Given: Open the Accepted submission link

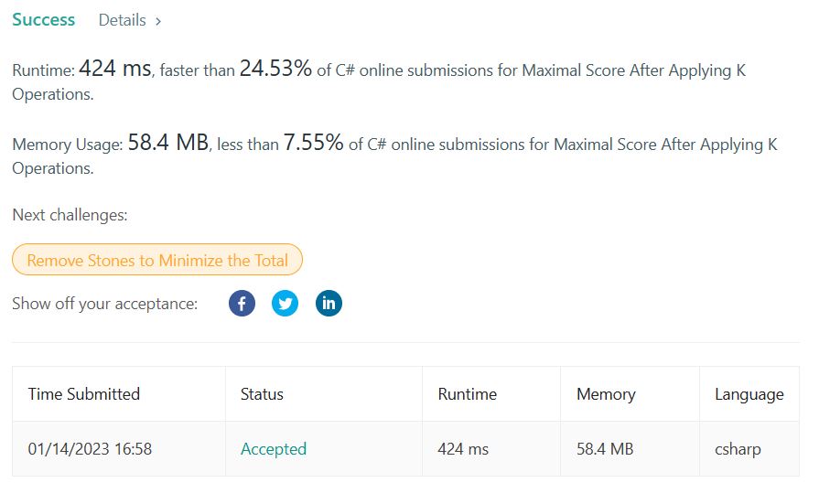Looking at the screenshot, I should coord(274,449).
